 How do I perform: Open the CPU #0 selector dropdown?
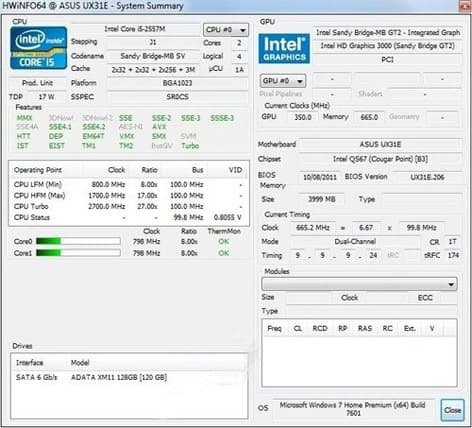pos(226,30)
